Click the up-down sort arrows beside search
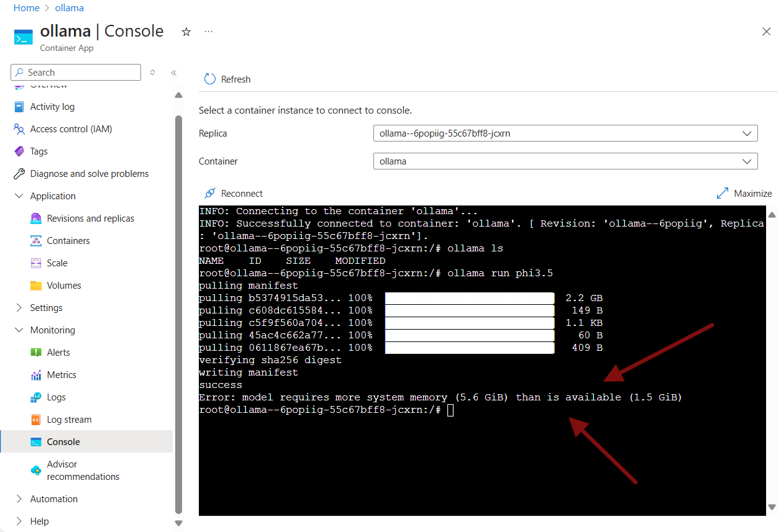Screen dimensions: 781x532 pos(153,73)
